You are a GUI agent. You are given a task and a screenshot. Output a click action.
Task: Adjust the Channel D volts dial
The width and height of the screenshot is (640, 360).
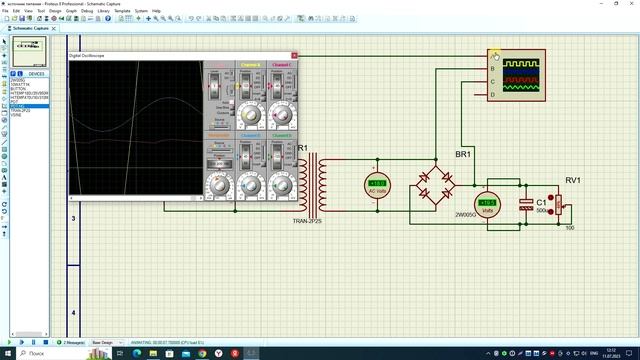point(282,186)
